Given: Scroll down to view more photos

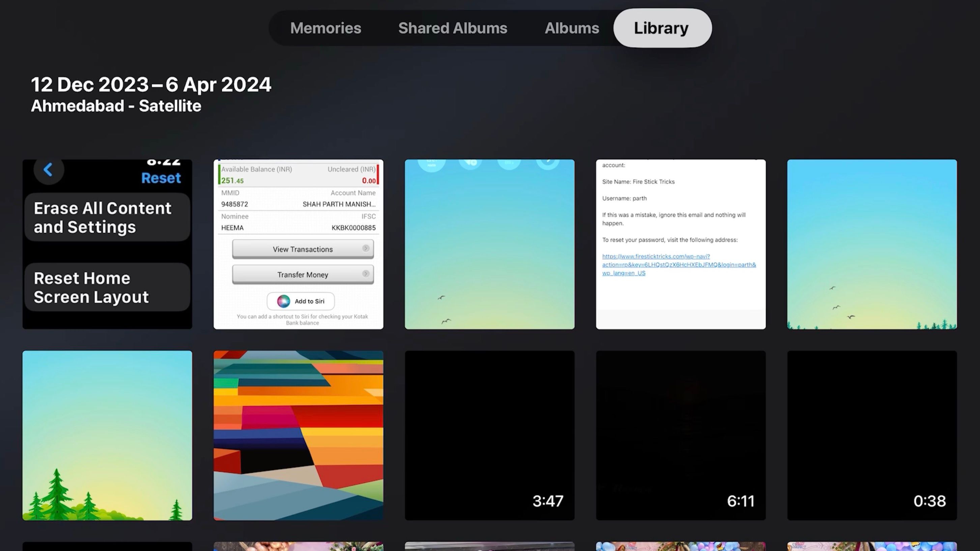Looking at the screenshot, I should click(490, 545).
